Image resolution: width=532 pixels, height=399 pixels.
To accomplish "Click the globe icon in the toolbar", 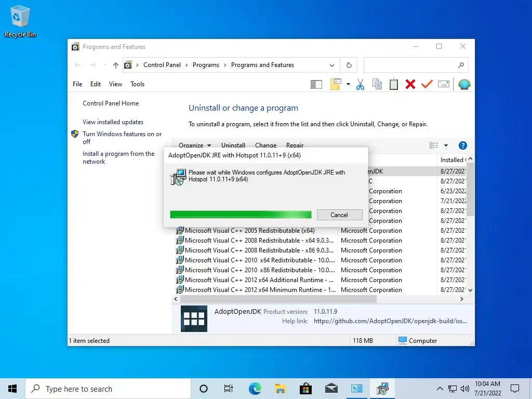I will pyautogui.click(x=464, y=84).
